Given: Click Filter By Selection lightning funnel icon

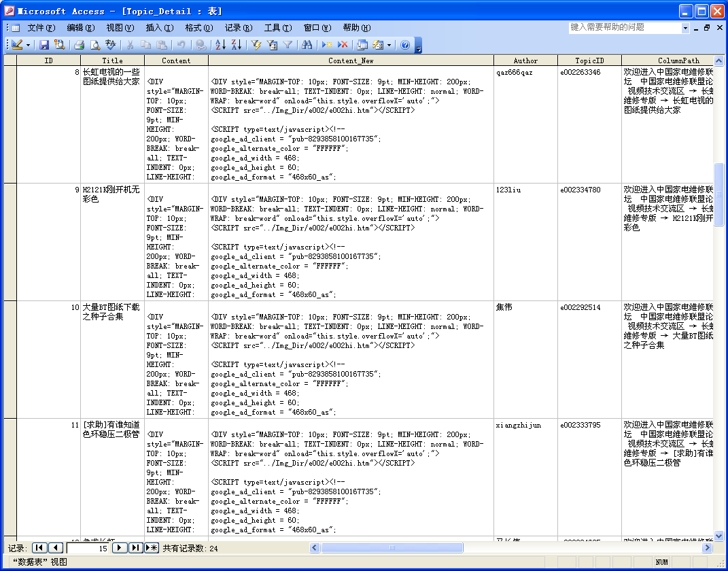Looking at the screenshot, I should coord(256,45).
